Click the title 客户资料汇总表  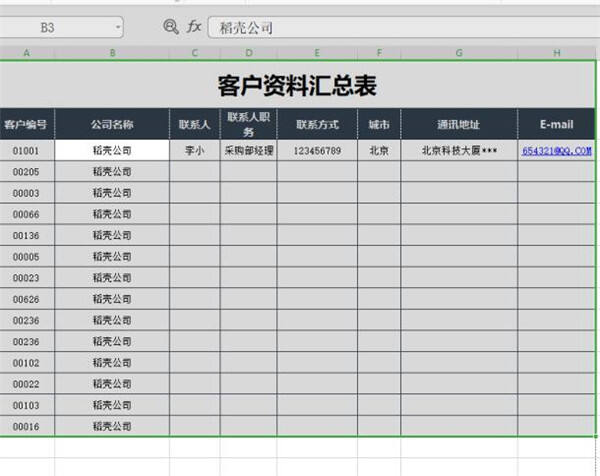point(297,85)
